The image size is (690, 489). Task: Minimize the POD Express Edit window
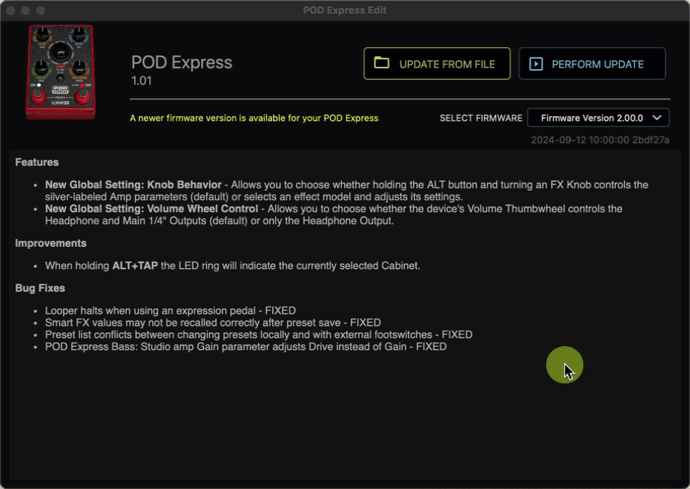click(26, 10)
